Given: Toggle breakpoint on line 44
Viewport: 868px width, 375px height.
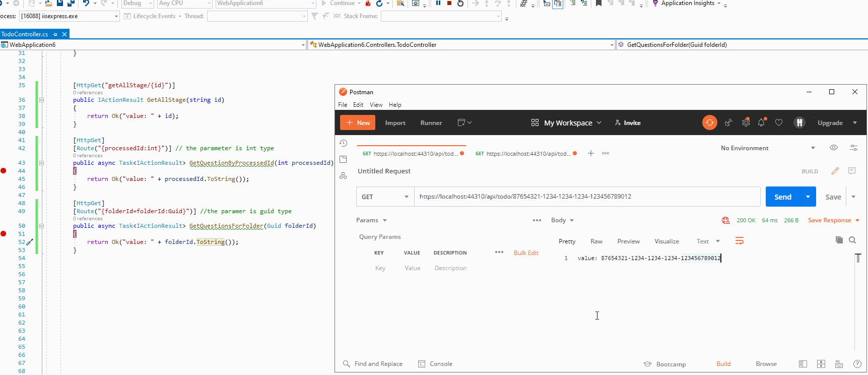Looking at the screenshot, I should pyautogui.click(x=4, y=171).
